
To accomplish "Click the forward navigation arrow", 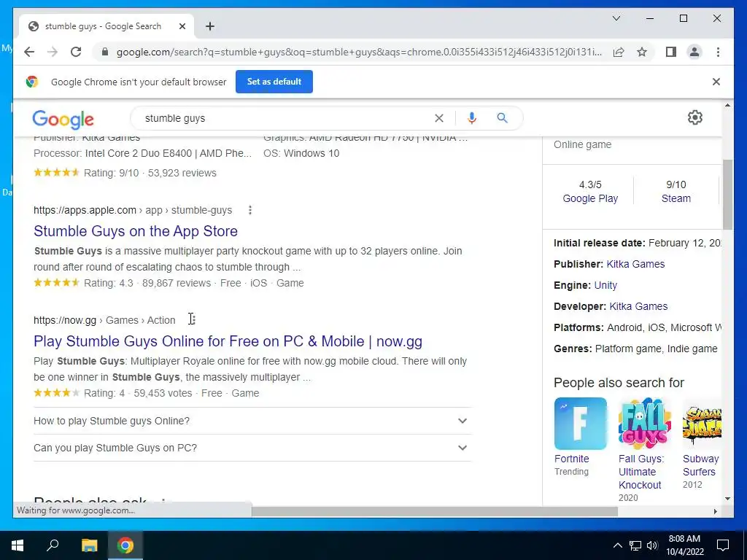I will (53, 52).
